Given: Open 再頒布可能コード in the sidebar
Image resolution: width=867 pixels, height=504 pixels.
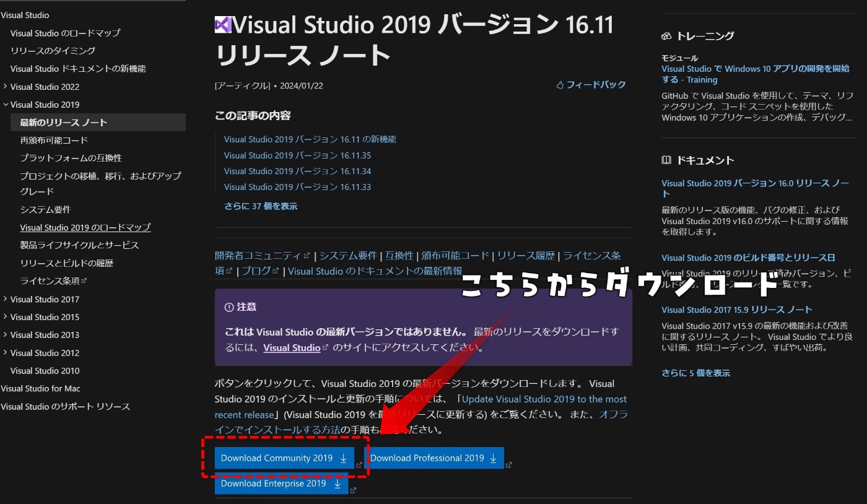Looking at the screenshot, I should tap(54, 141).
